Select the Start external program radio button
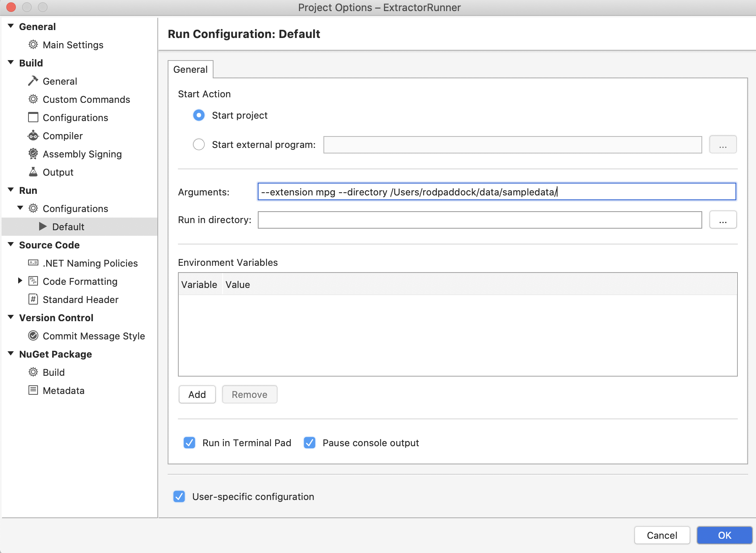This screenshot has width=756, height=553. click(x=199, y=145)
